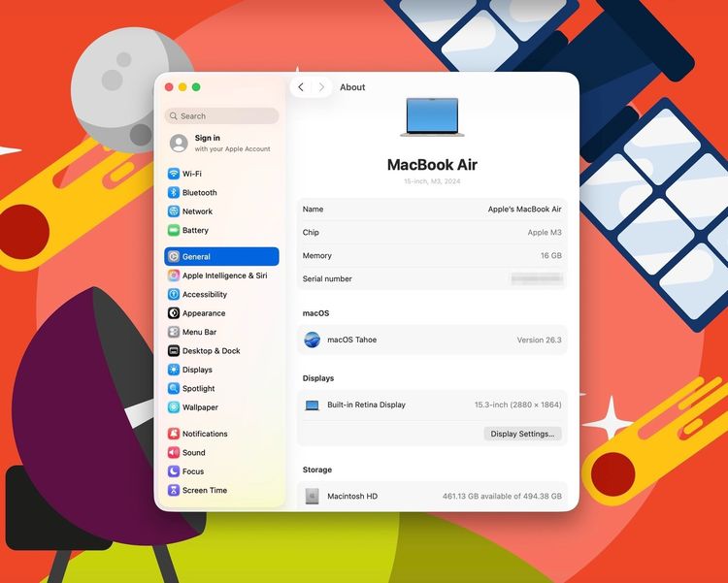
Task: Click the Display Settings... button
Action: 522,434
